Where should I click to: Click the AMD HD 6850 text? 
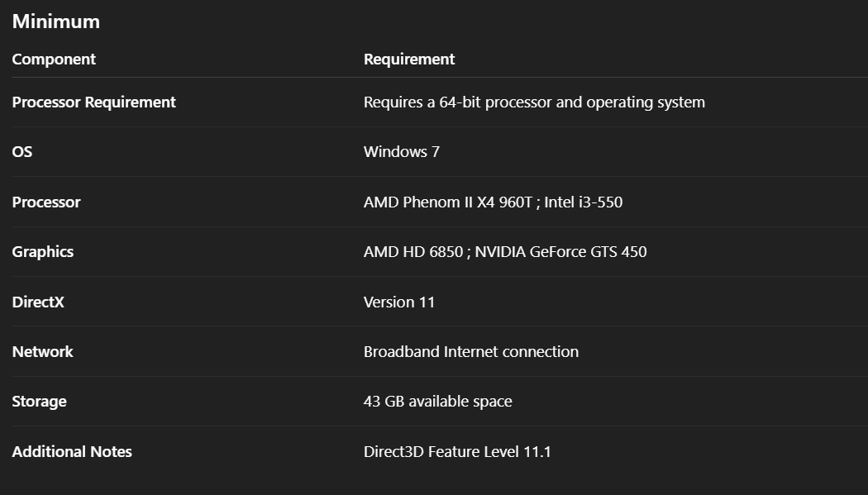pyautogui.click(x=413, y=252)
